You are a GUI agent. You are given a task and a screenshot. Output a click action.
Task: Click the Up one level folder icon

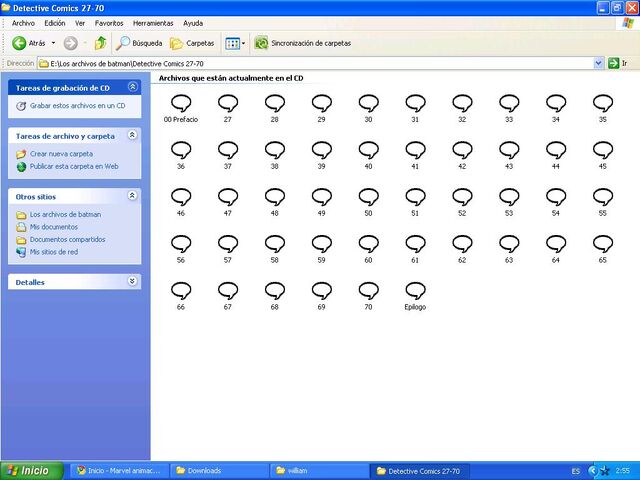pyautogui.click(x=100, y=43)
